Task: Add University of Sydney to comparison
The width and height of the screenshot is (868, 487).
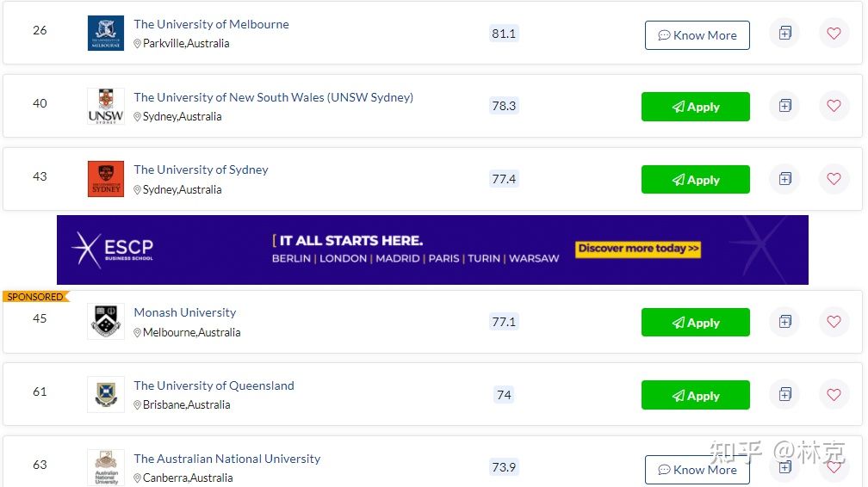Action: point(785,179)
